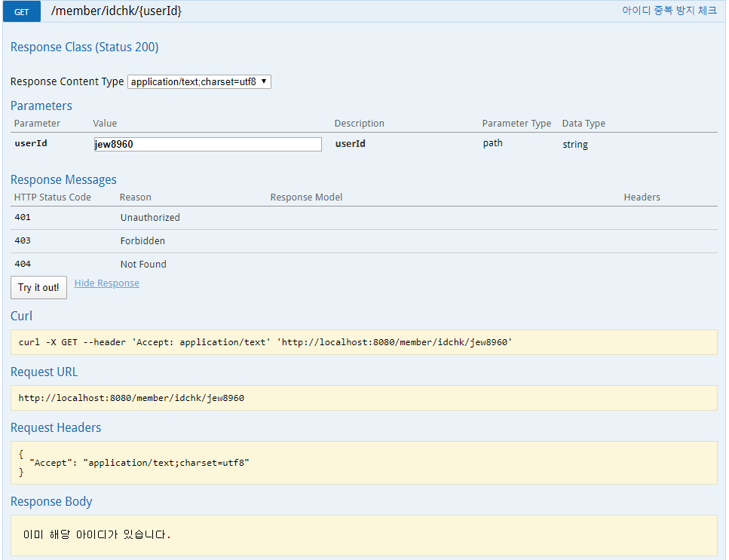Viewport: 729px width, 560px height.
Task: Click the 401 status code cell
Action: click(23, 217)
